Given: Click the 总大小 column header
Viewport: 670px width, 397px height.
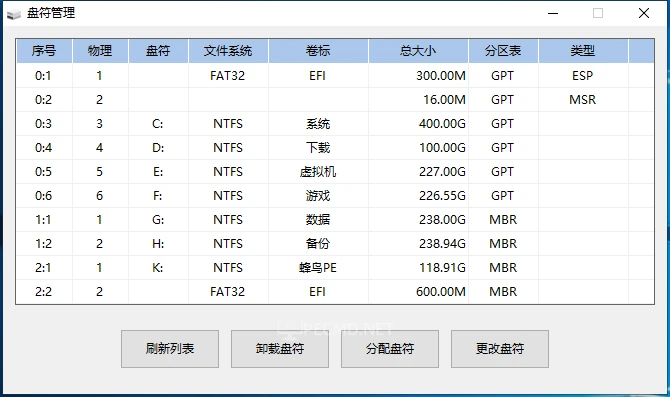Looking at the screenshot, I should point(418,51).
